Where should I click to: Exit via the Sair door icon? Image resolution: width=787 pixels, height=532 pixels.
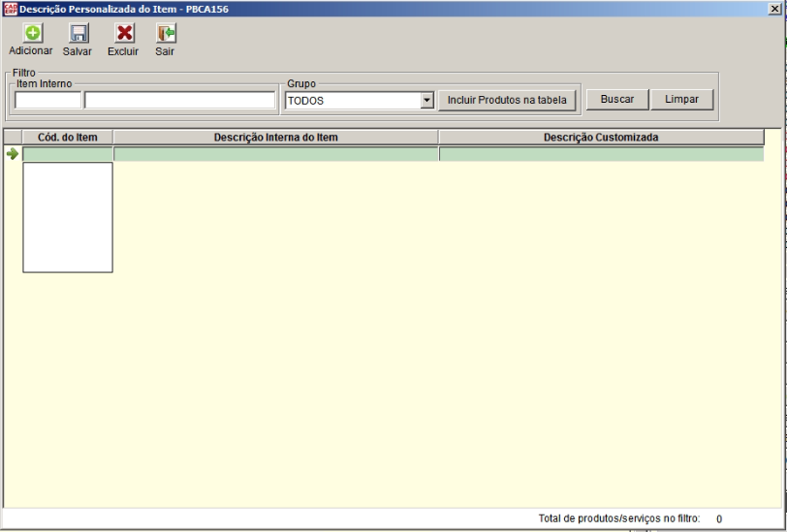(166, 33)
